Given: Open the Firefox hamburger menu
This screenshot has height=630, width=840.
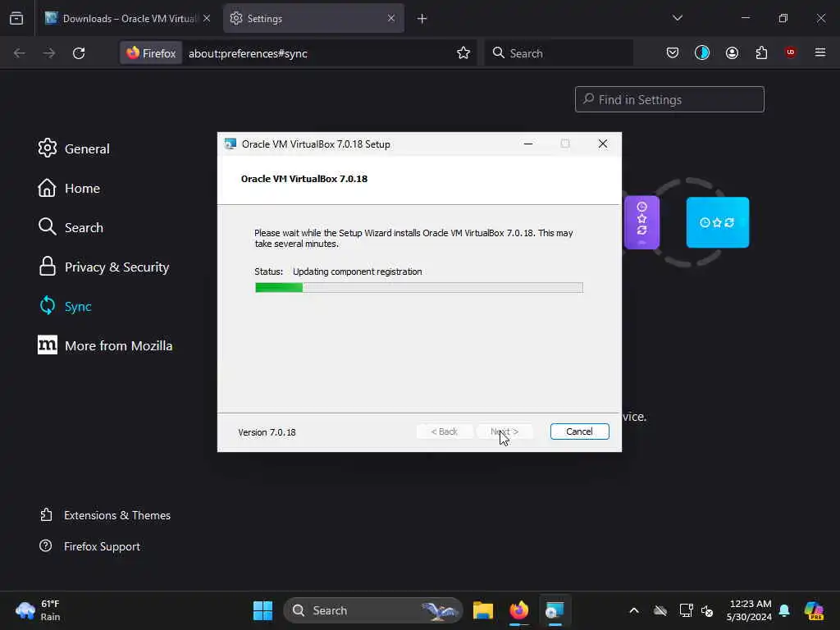Looking at the screenshot, I should click(x=820, y=52).
